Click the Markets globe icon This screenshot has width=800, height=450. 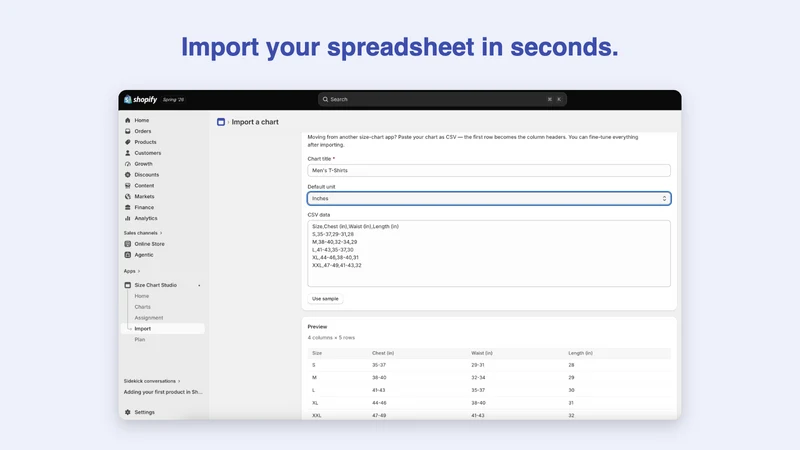point(128,196)
